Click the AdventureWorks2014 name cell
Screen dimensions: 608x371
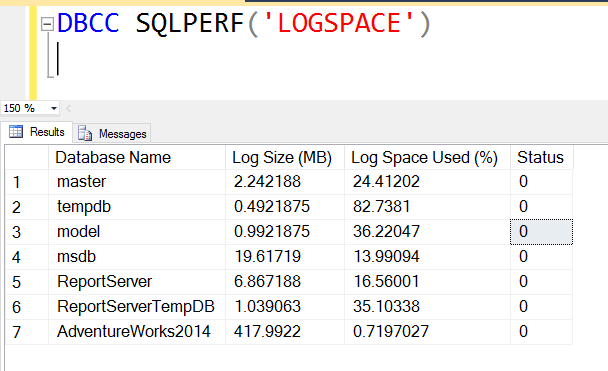[137, 332]
